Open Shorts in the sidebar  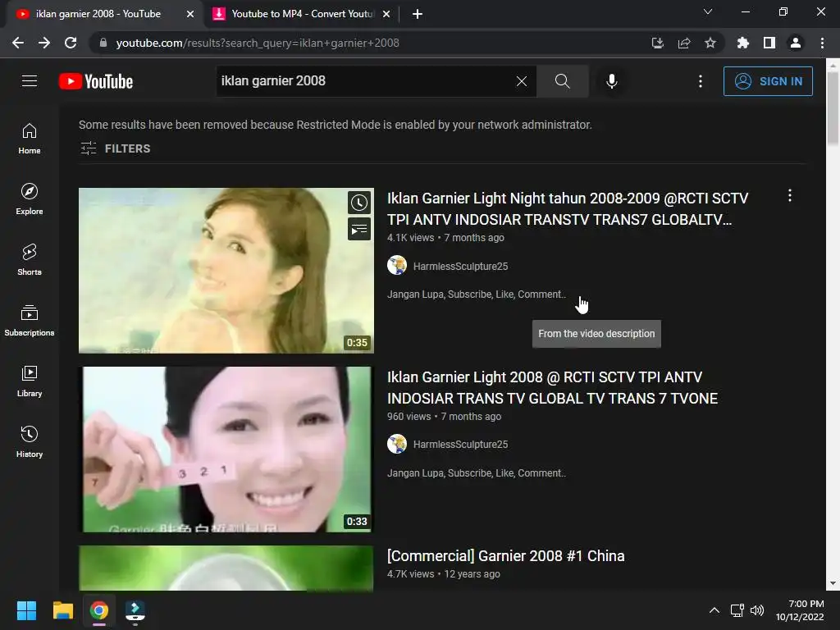[x=30, y=259]
